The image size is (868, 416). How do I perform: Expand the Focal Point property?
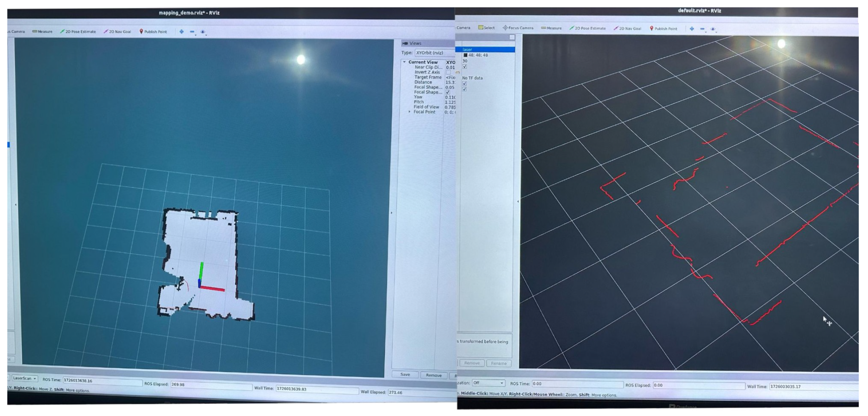point(409,112)
